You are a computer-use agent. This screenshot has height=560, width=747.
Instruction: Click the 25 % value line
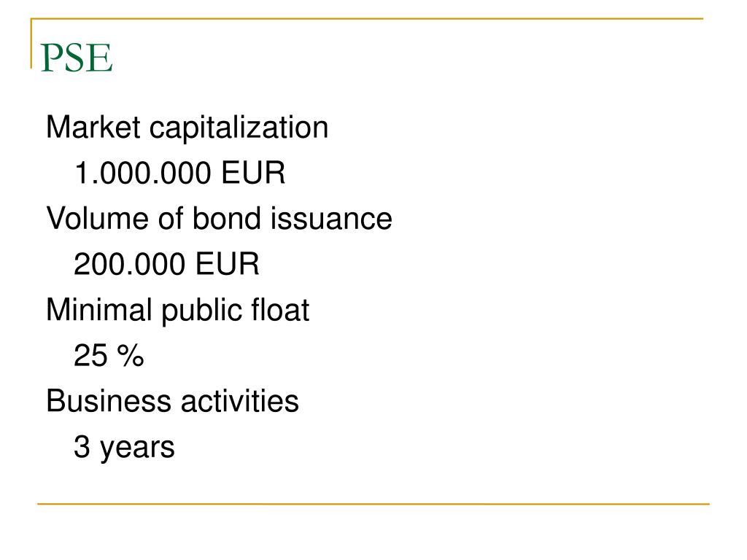(109, 355)
